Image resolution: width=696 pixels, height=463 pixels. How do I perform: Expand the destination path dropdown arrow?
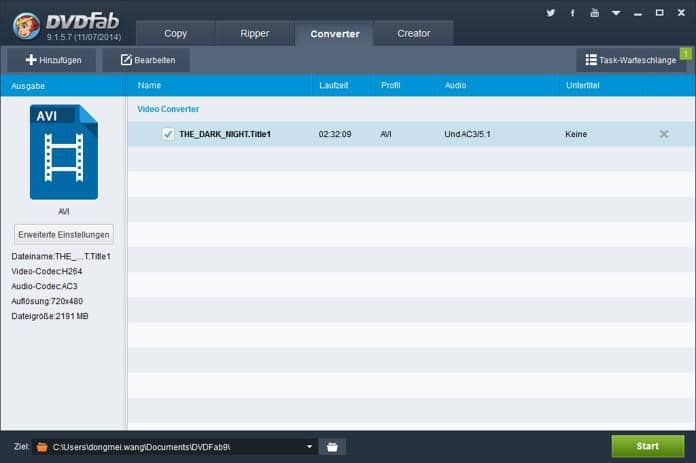pyautogui.click(x=309, y=447)
